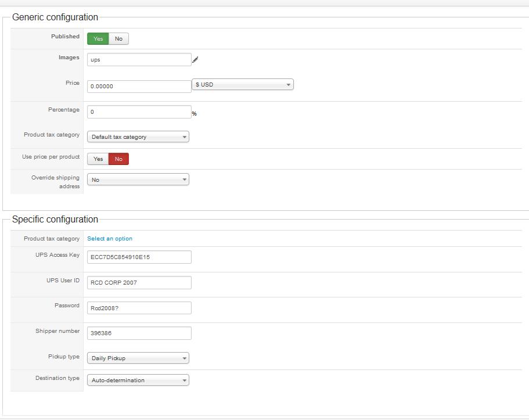Focus the Price field 0.00000
Image resolution: width=529 pixels, height=420 pixels.
(x=139, y=87)
